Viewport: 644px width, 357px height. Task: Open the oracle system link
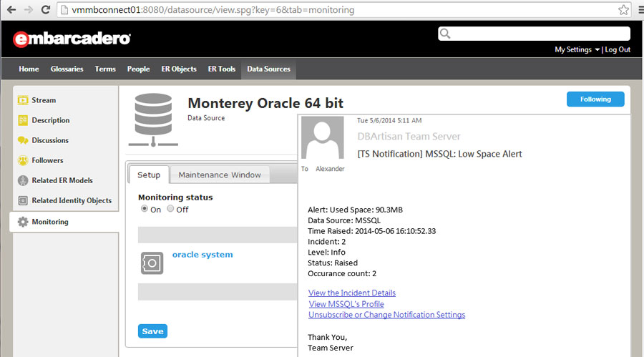(203, 255)
